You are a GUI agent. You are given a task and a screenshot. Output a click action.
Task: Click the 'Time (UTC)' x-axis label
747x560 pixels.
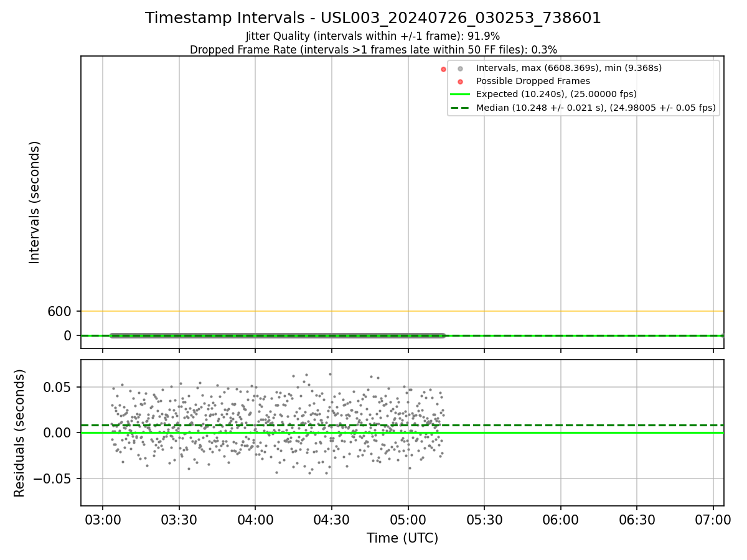coord(402,538)
